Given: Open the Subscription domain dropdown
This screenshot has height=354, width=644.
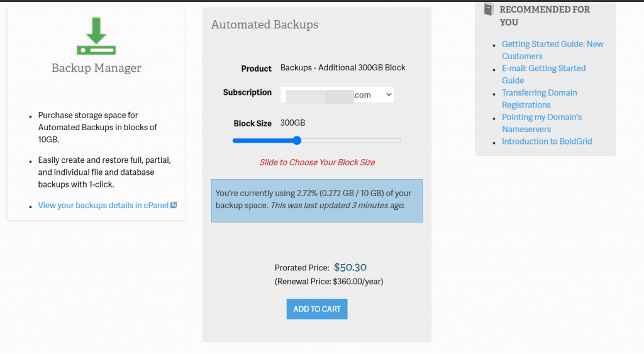Looking at the screenshot, I should coord(336,94).
